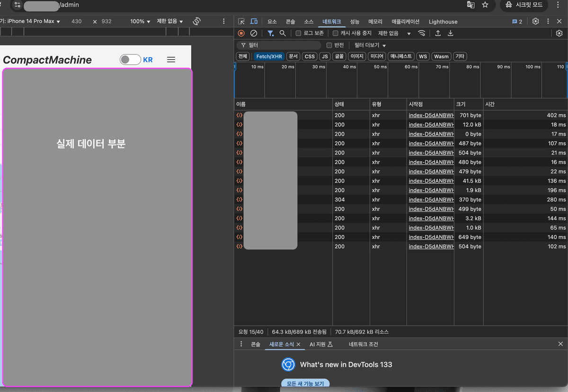Open initiator link in the 701 byte row
Viewport: 568px width, 392px height.
431,115
